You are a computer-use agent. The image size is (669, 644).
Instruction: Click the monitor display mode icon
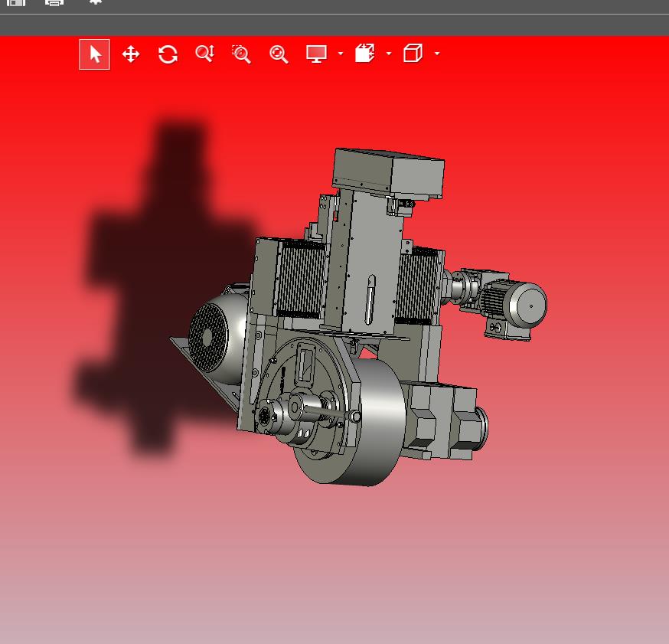point(317,54)
